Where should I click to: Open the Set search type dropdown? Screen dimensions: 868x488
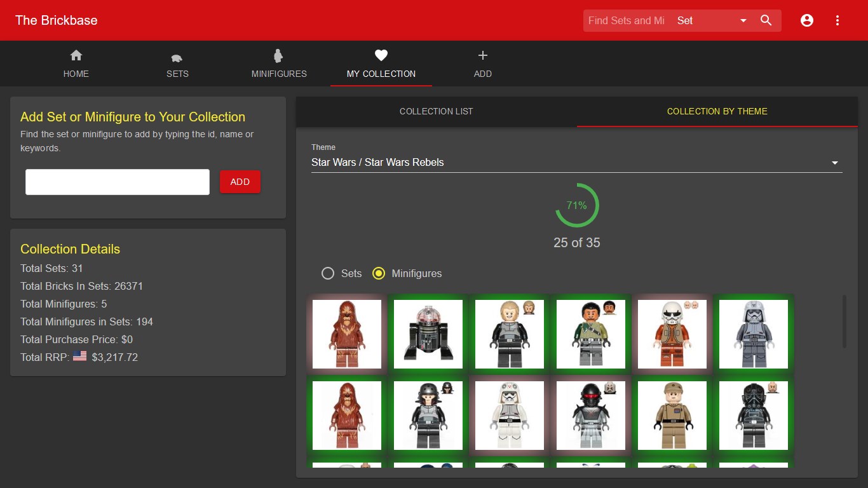click(x=712, y=20)
